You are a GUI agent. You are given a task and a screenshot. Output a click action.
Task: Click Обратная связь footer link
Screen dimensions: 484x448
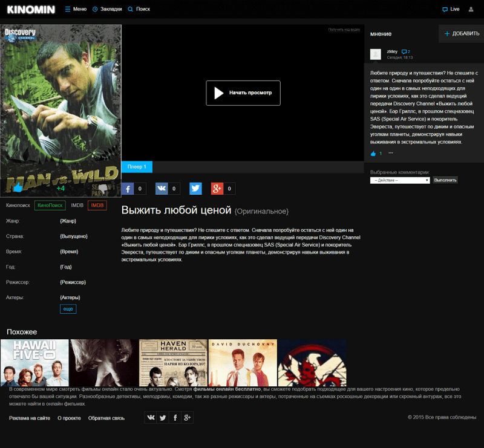(x=106, y=418)
